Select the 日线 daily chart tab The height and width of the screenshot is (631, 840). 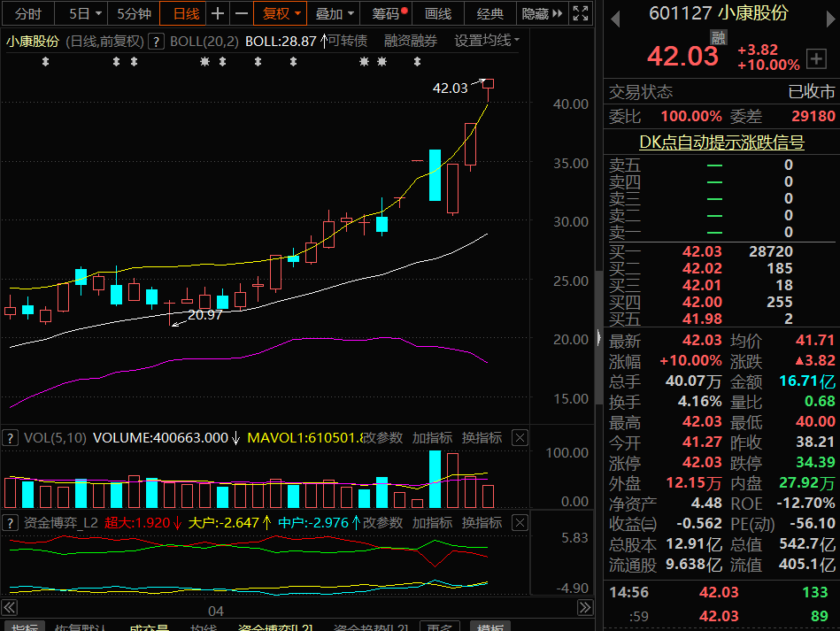[x=185, y=13]
